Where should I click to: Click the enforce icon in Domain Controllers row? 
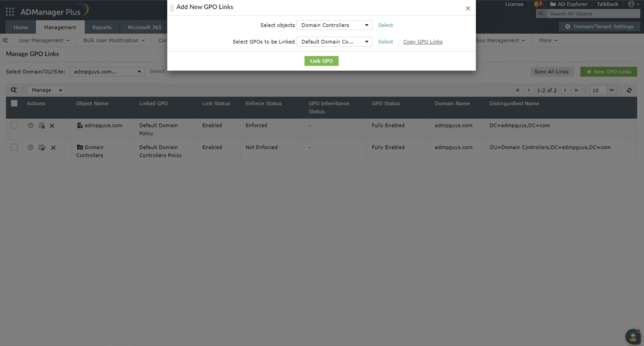coord(42,147)
